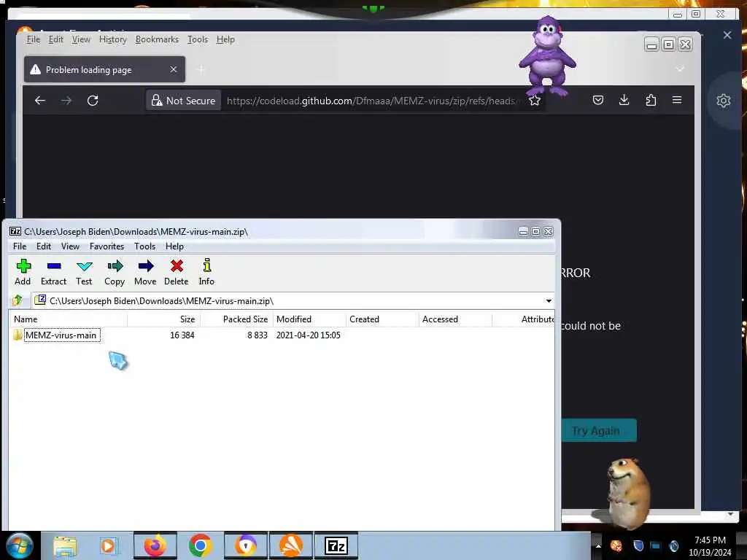Open 7-Zip Favorites menu
The height and width of the screenshot is (560, 747).
(x=107, y=246)
